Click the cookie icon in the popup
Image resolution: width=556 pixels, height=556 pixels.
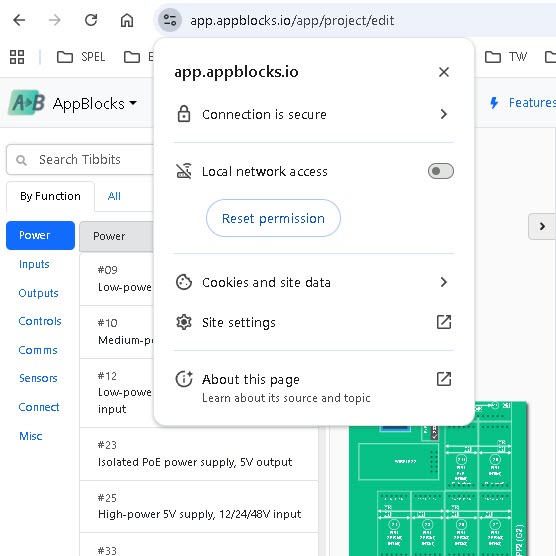click(x=184, y=282)
